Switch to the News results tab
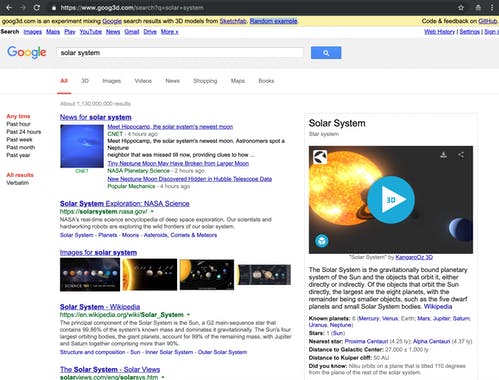Viewport: 499px width, 380px height. (172, 81)
